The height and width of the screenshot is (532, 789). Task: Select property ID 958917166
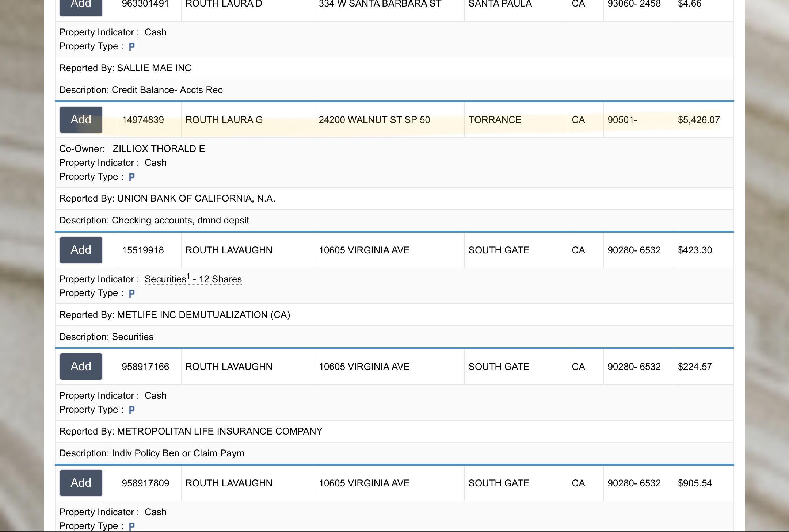[x=145, y=367]
